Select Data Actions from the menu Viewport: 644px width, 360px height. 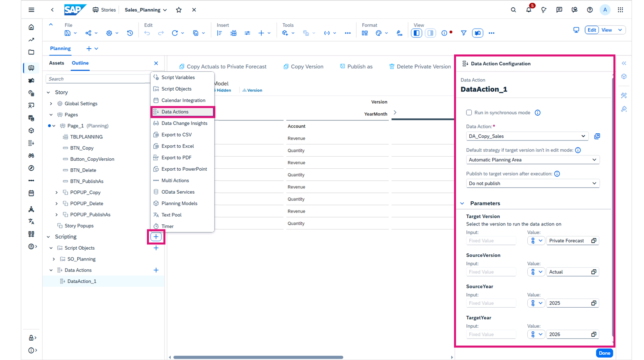(183, 112)
